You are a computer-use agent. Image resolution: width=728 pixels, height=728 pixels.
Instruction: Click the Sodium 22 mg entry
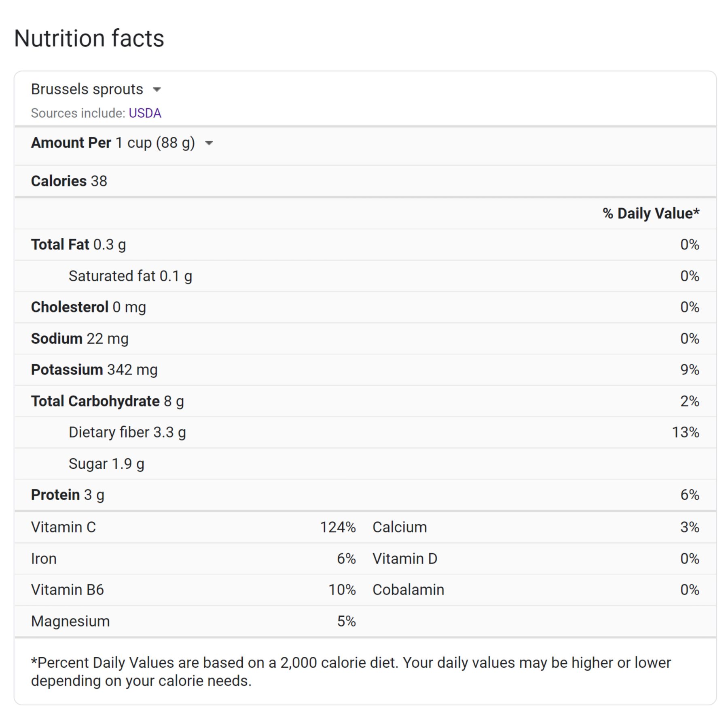coord(80,339)
